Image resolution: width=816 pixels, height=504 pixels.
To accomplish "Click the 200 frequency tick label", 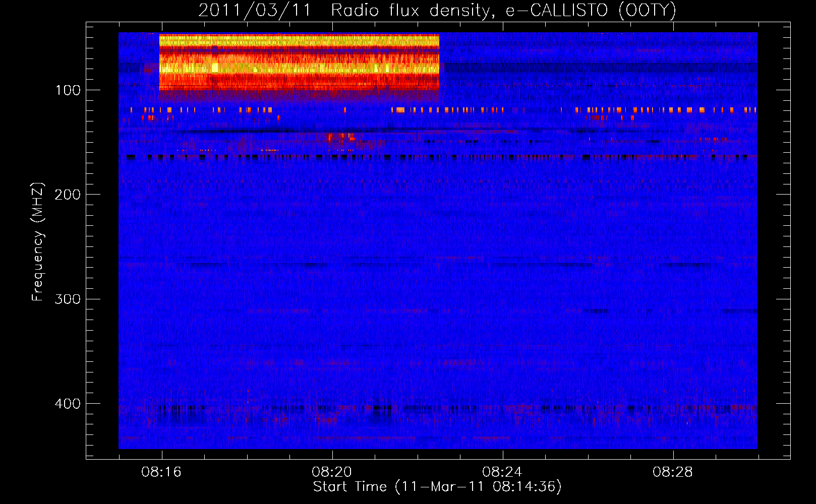I will pos(68,195).
